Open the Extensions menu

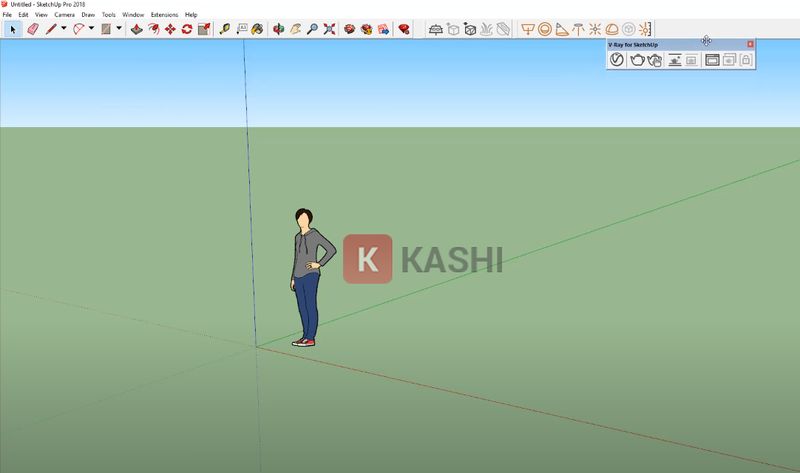[164, 15]
